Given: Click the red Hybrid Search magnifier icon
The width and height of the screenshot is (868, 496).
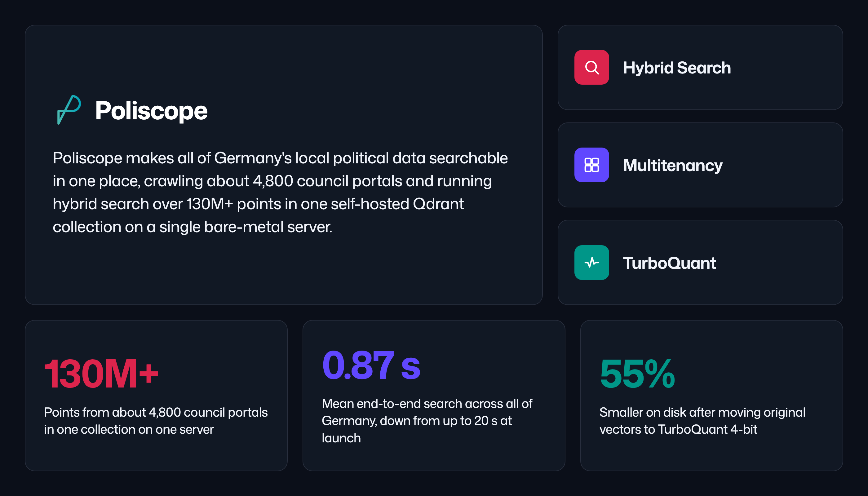Looking at the screenshot, I should (591, 67).
